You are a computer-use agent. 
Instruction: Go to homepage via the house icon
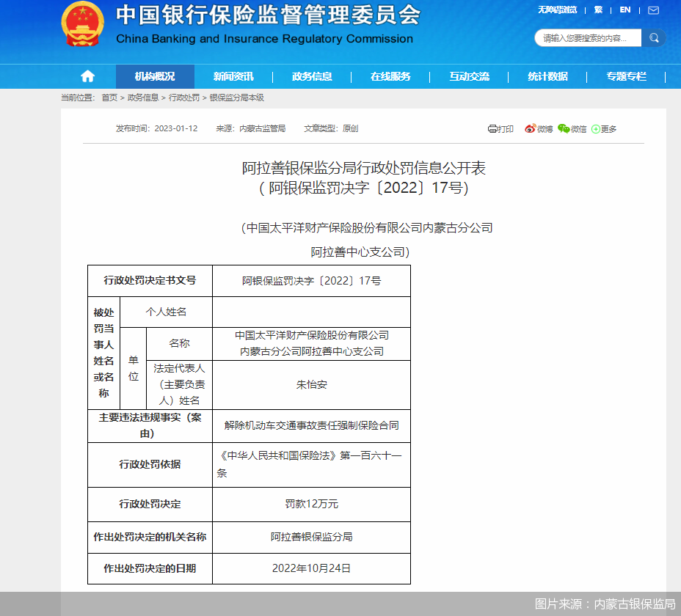tap(87, 76)
